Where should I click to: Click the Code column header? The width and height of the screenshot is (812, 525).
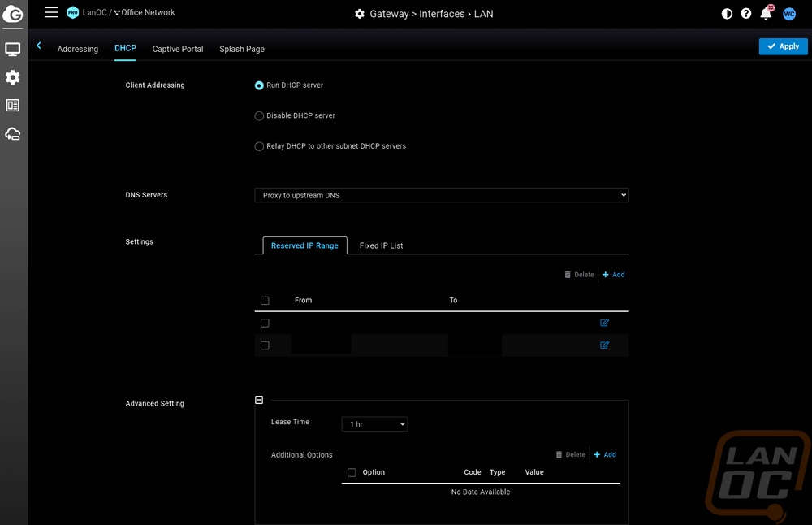click(x=473, y=472)
